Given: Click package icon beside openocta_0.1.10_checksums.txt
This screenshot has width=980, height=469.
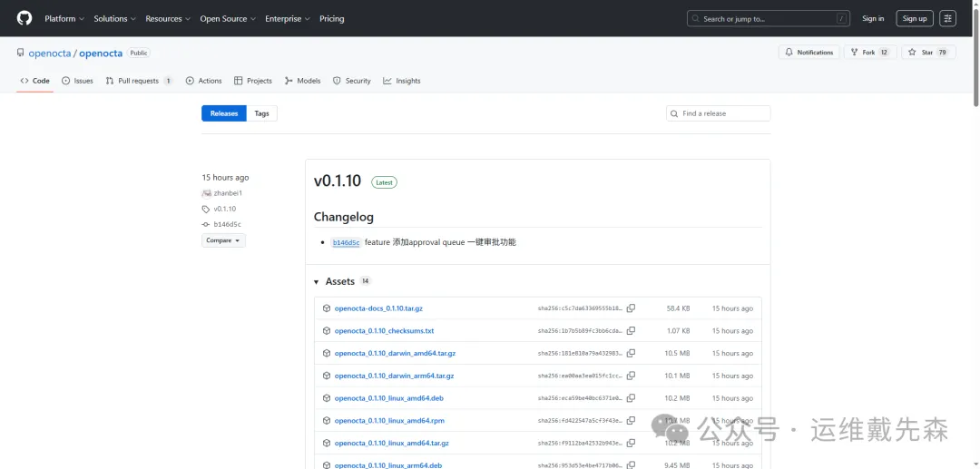Looking at the screenshot, I should tap(327, 331).
